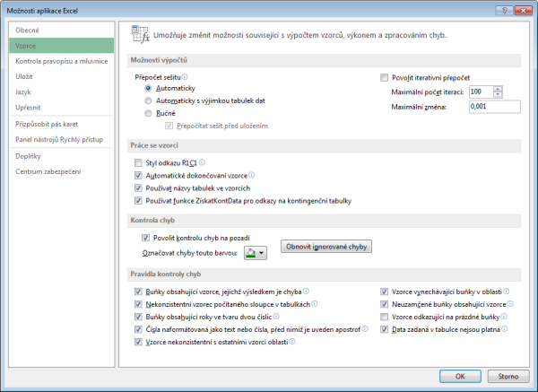This screenshot has width=538, height=392.
Task: Close the Možnosti aplikace Excel dialog
Action: point(524,11)
